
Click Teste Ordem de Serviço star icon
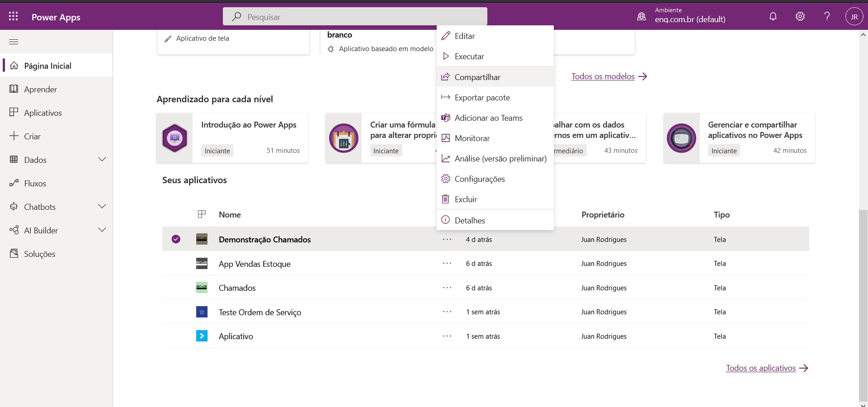[202, 312]
